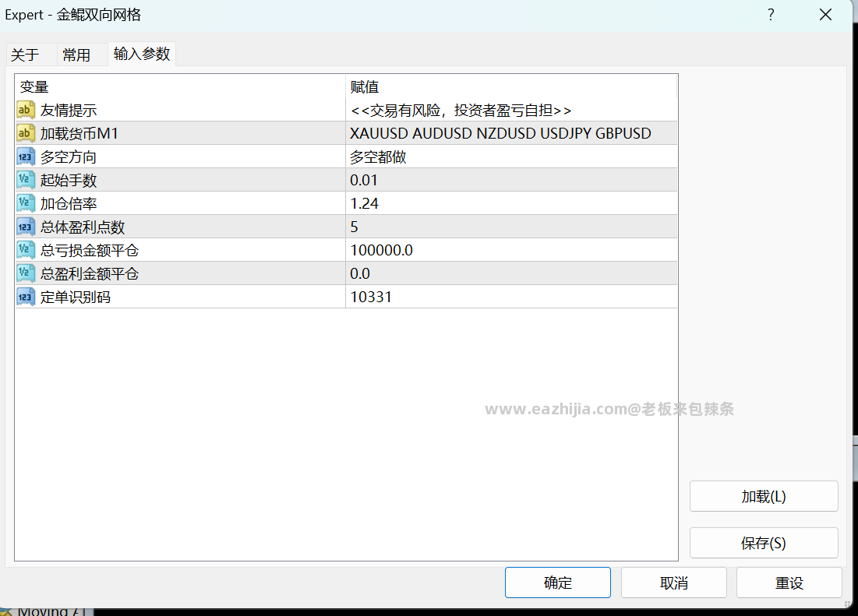Select the 输入参数 tab
Screen dimensions: 858x616
click(x=142, y=54)
